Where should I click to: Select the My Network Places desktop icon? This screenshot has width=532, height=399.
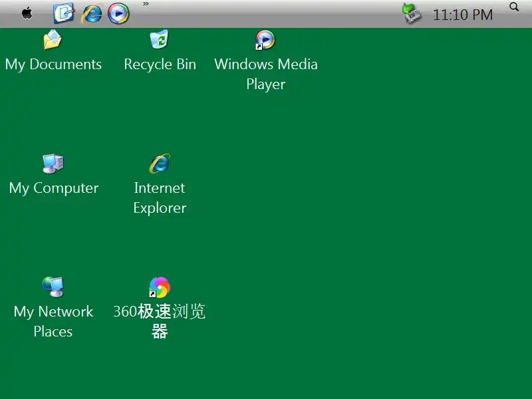coord(53,287)
